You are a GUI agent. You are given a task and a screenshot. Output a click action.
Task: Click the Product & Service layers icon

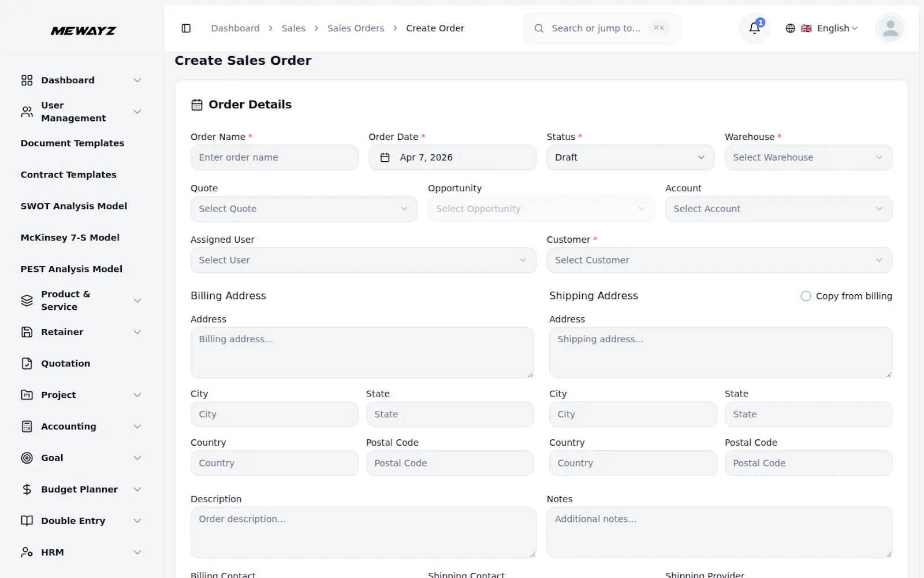click(x=27, y=301)
